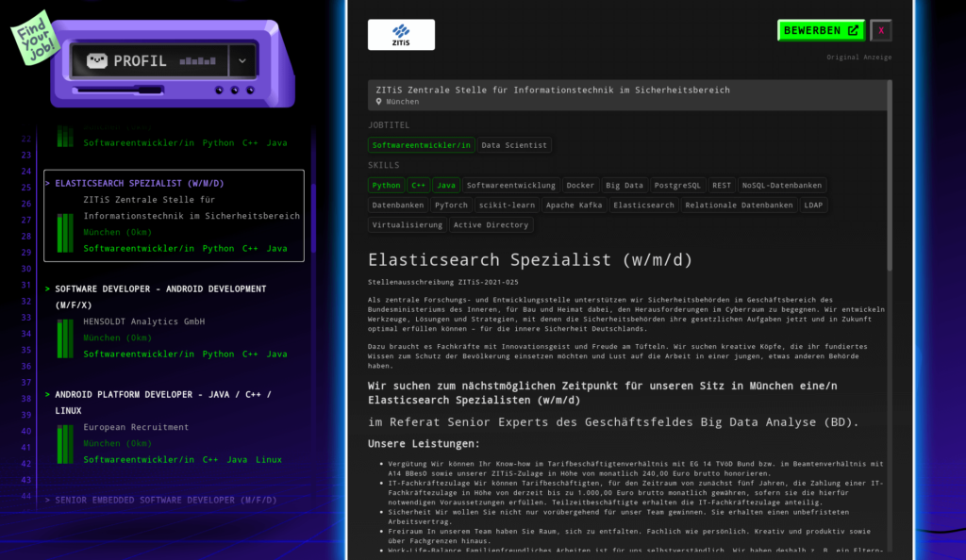Click Stellenausschreibung ZITiS-2021-025 reference text
The height and width of the screenshot is (560, 966).
[x=443, y=282]
